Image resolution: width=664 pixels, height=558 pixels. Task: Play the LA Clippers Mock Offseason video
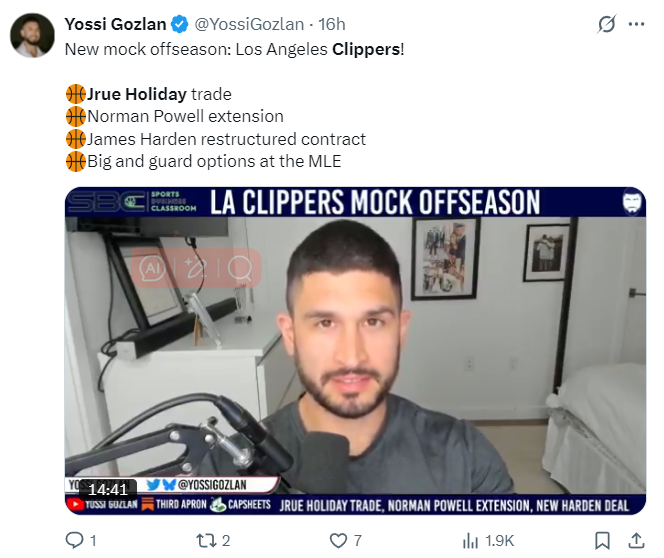(355, 351)
